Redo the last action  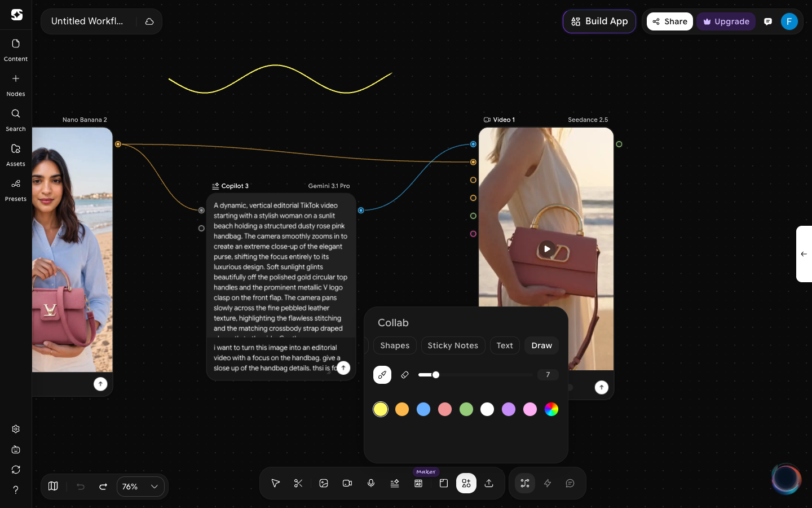(x=103, y=487)
